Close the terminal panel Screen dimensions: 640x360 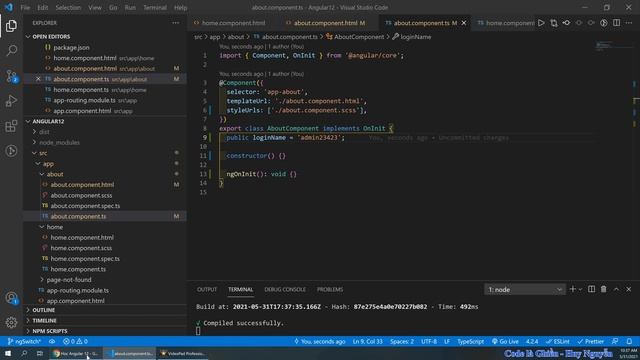[629, 289]
